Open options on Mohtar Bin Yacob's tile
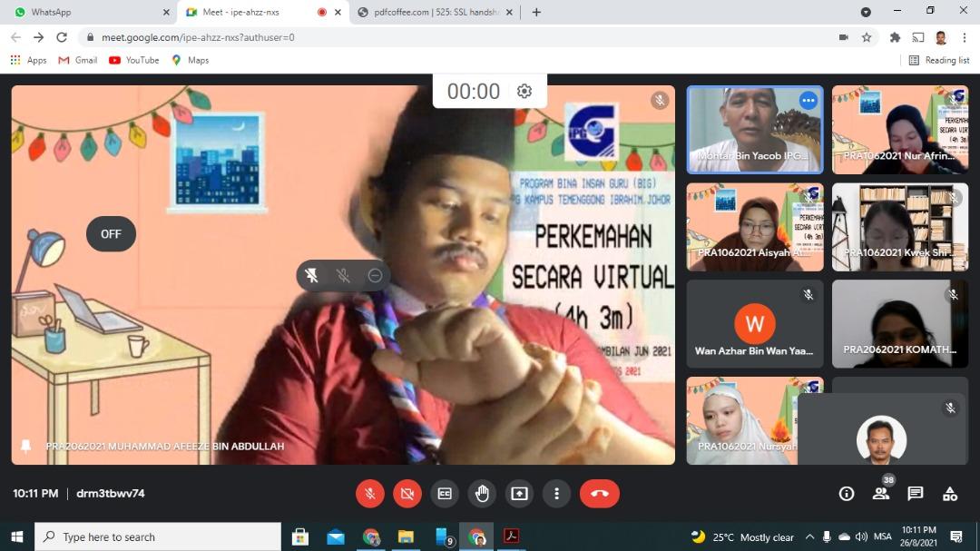This screenshot has height=551, width=980. (x=808, y=101)
